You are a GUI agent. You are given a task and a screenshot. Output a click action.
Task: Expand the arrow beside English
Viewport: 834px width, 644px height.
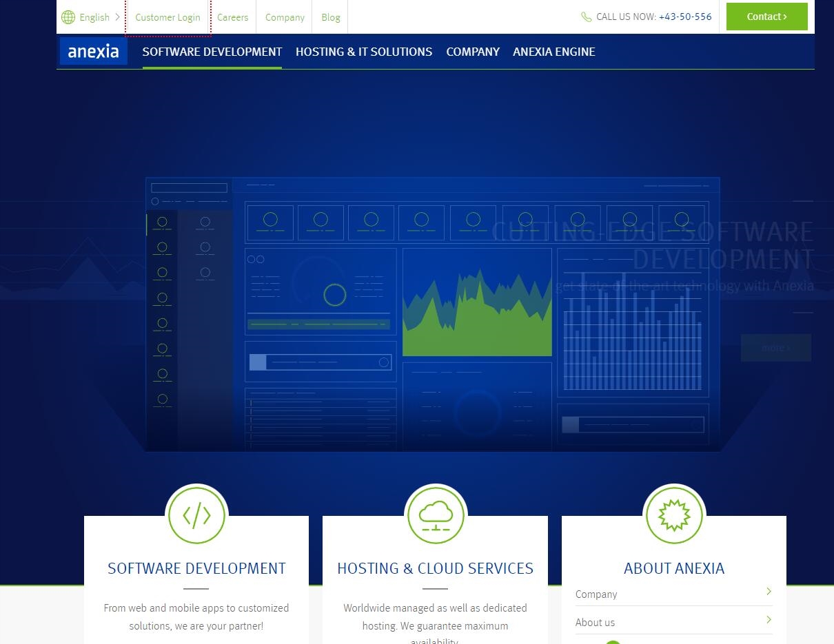[x=118, y=17]
